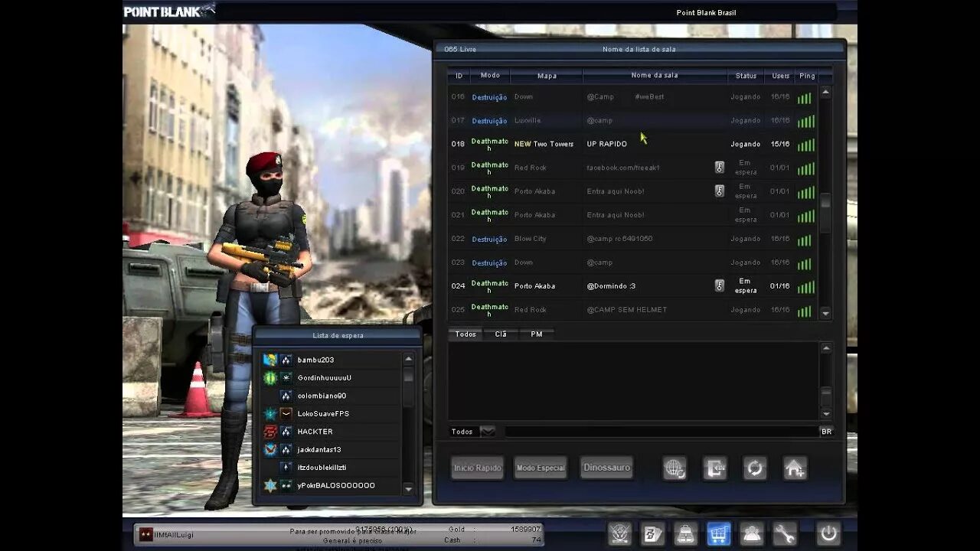980x551 pixels.
Task: Click jackdantas13's clan emblem icon
Action: click(269, 449)
